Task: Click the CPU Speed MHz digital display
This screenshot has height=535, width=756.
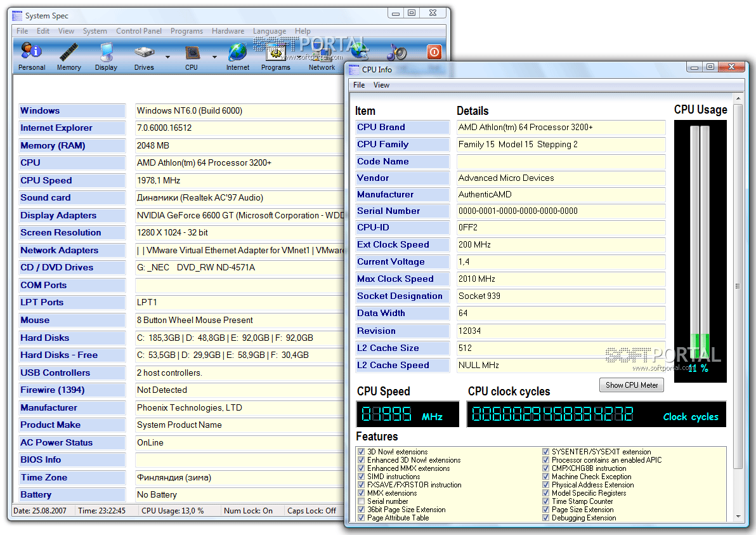Action: [408, 414]
